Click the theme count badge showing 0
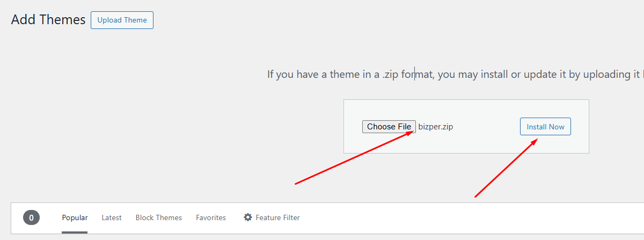The width and height of the screenshot is (644, 240). 31,217
